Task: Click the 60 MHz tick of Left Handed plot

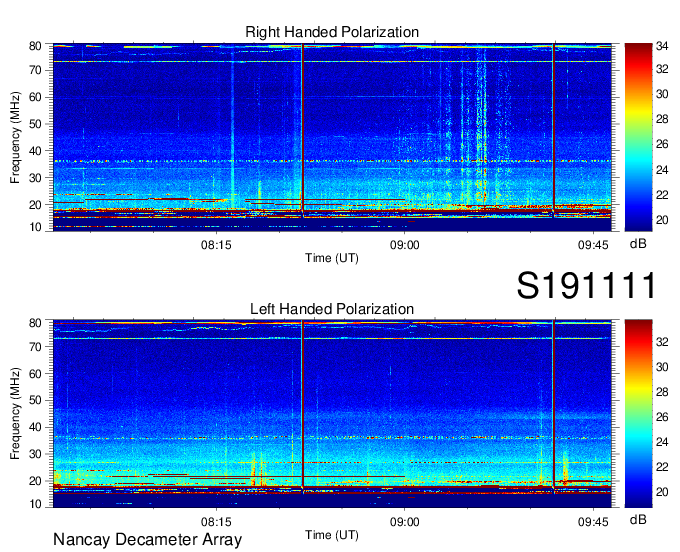Action: (35, 374)
